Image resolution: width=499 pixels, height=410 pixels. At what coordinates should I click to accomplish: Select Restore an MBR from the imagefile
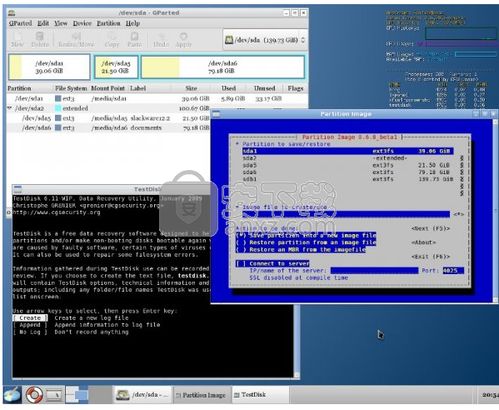click(x=301, y=249)
